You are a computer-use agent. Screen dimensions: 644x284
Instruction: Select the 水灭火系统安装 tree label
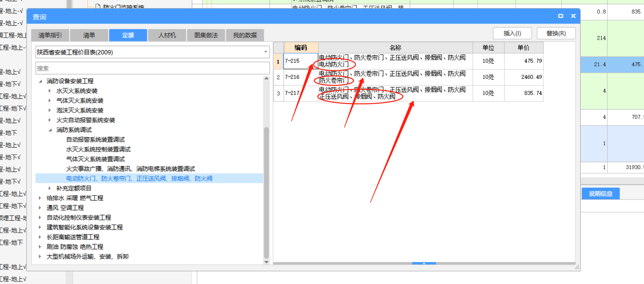pos(77,91)
